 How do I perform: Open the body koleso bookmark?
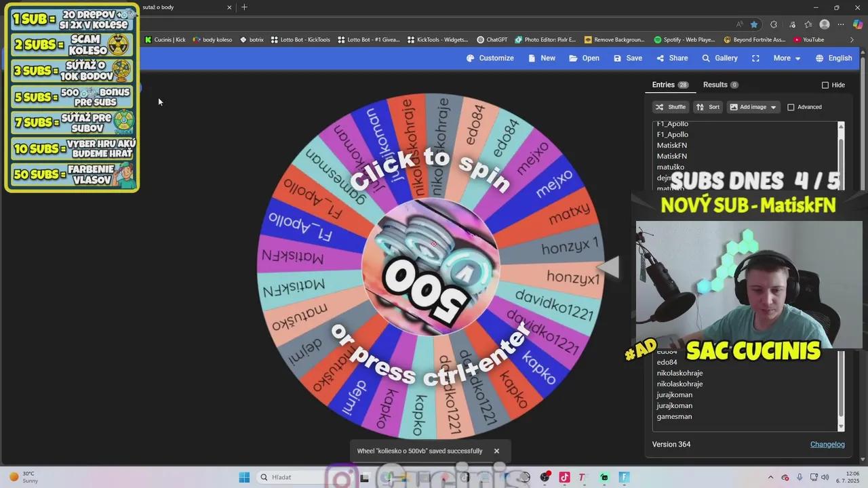(x=212, y=40)
